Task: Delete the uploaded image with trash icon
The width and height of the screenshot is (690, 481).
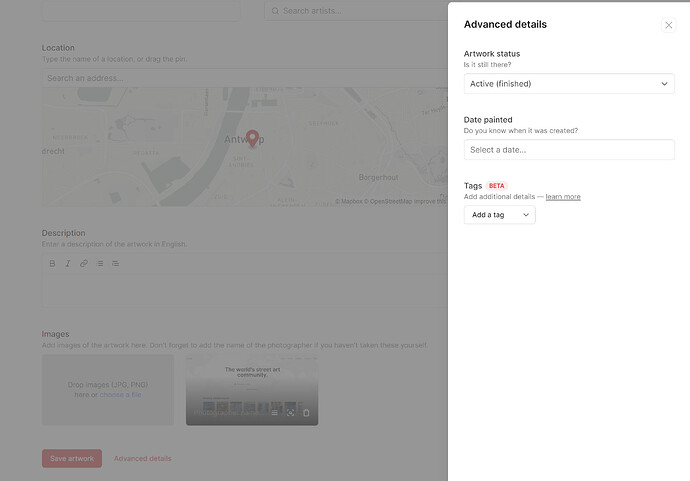Action: (306, 413)
